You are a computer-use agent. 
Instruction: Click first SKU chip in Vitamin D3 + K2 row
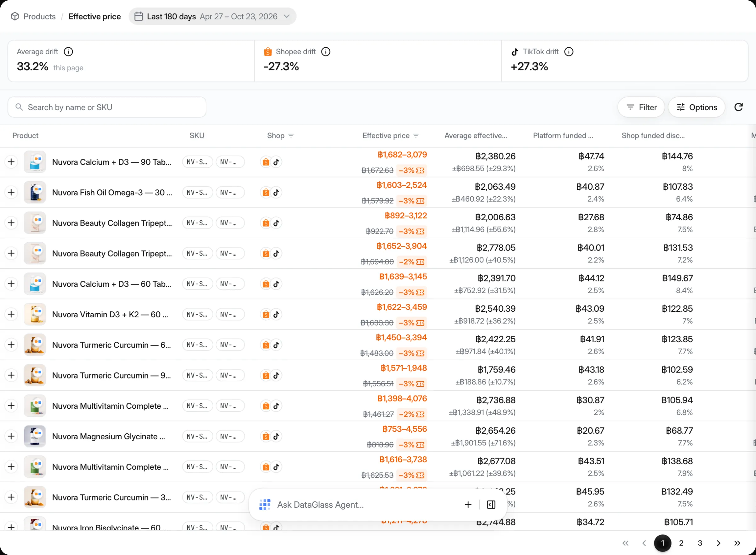click(x=198, y=315)
